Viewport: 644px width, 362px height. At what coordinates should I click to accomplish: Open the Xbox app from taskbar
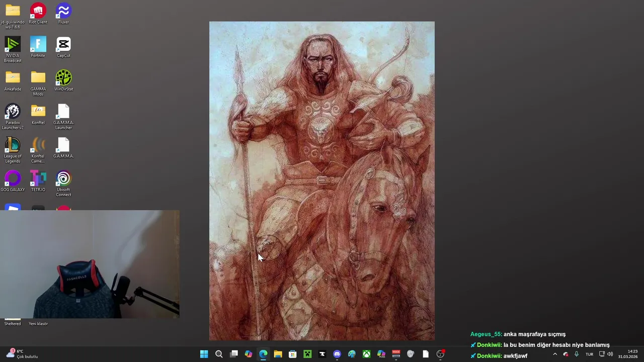366,354
